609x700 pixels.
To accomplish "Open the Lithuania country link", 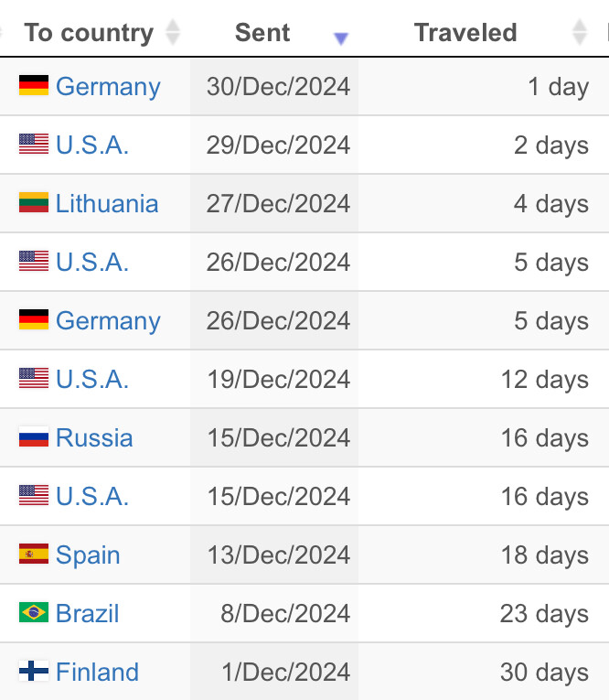I will pyautogui.click(x=107, y=203).
